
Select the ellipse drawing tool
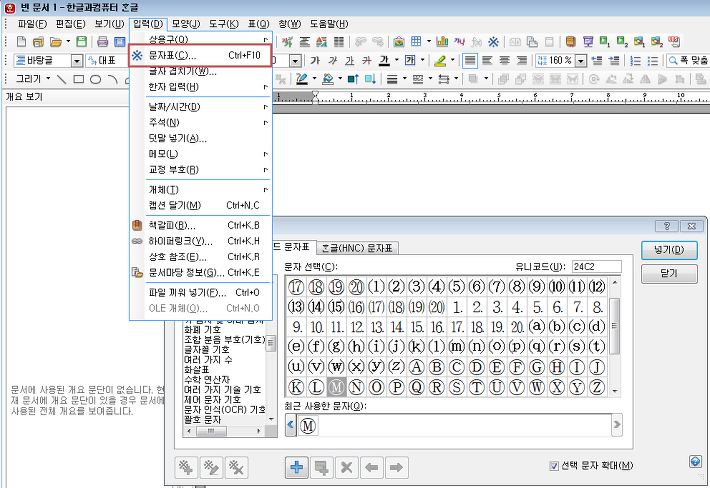[x=96, y=79]
